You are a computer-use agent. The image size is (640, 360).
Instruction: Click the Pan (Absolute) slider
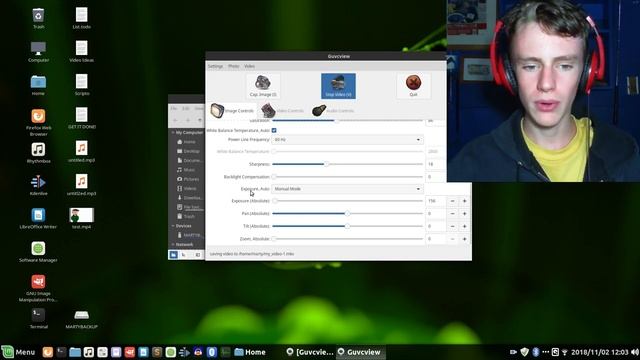tap(347, 213)
